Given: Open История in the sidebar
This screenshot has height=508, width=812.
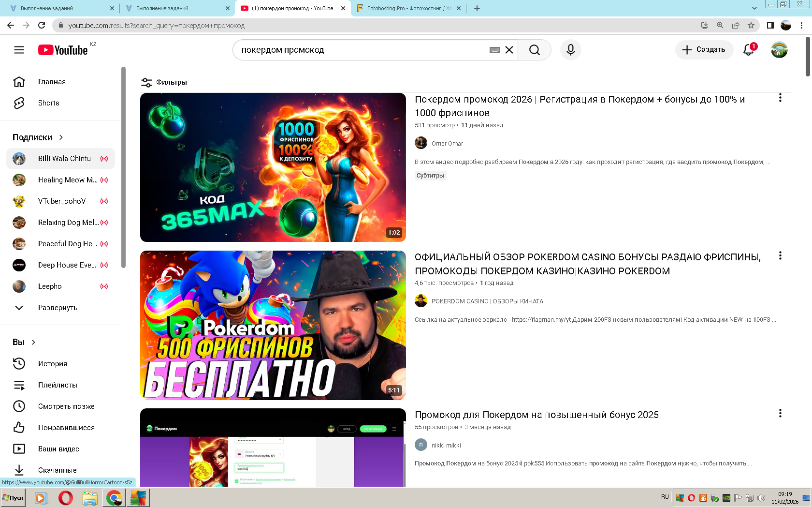Looking at the screenshot, I should 61,364.
